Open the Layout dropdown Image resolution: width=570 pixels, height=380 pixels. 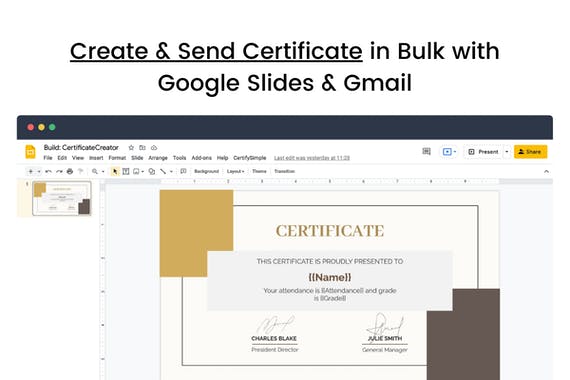click(236, 171)
